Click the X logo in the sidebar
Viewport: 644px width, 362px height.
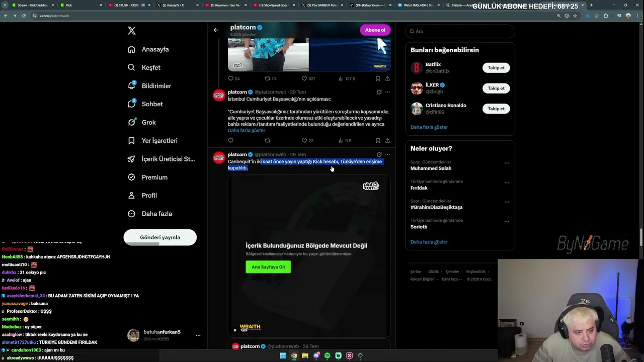pyautogui.click(x=132, y=31)
